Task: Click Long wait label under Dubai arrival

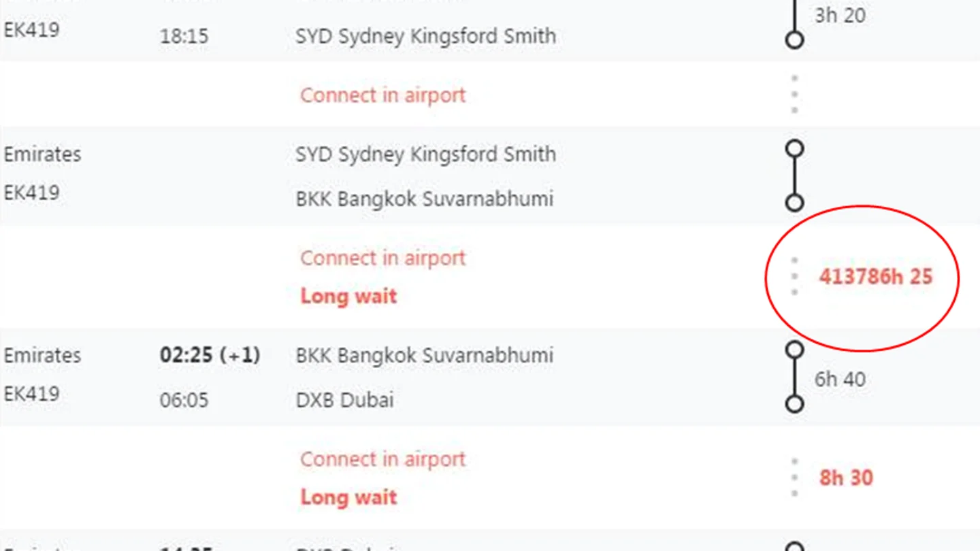Action: click(x=348, y=497)
